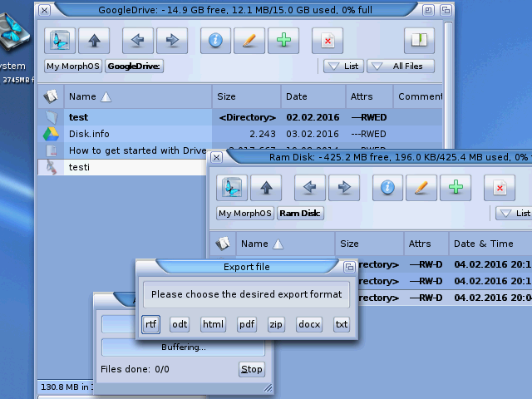This screenshot has height=399, width=532.
Task: Choose html export format
Action: (x=213, y=324)
